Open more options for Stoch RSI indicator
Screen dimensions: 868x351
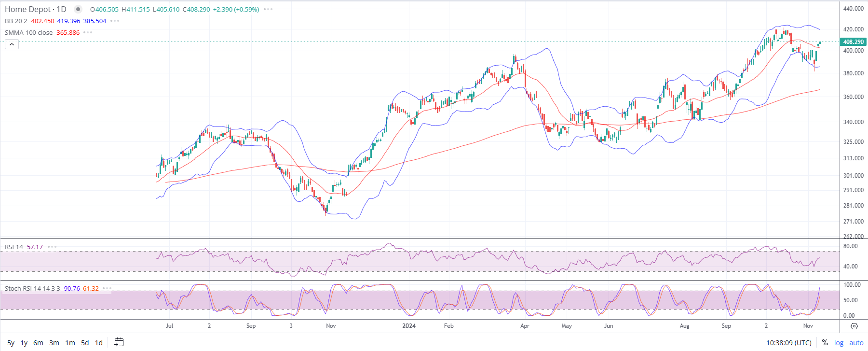(107, 288)
